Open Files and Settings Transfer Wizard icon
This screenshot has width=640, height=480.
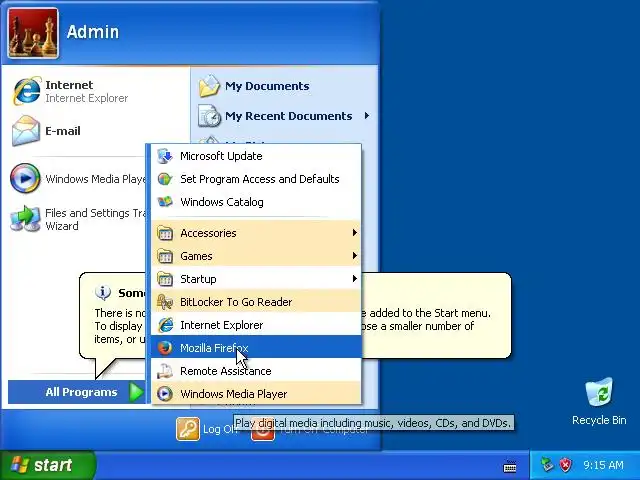coord(25,219)
